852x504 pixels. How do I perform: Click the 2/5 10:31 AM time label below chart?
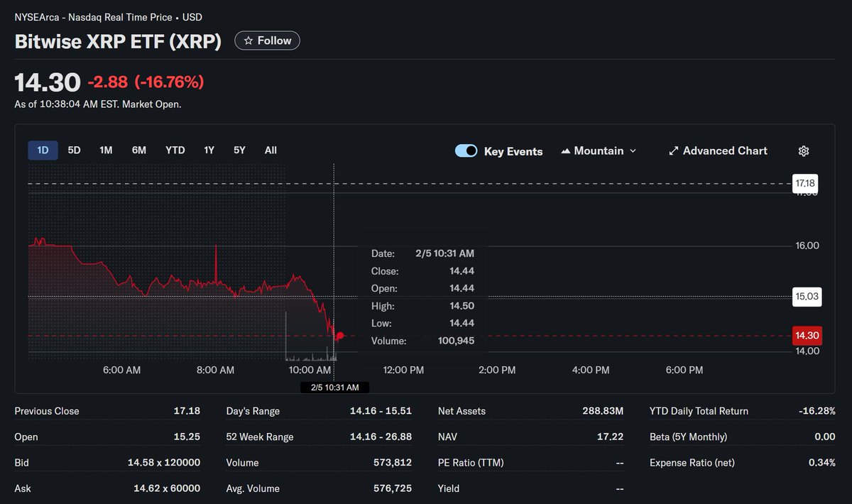pyautogui.click(x=334, y=388)
